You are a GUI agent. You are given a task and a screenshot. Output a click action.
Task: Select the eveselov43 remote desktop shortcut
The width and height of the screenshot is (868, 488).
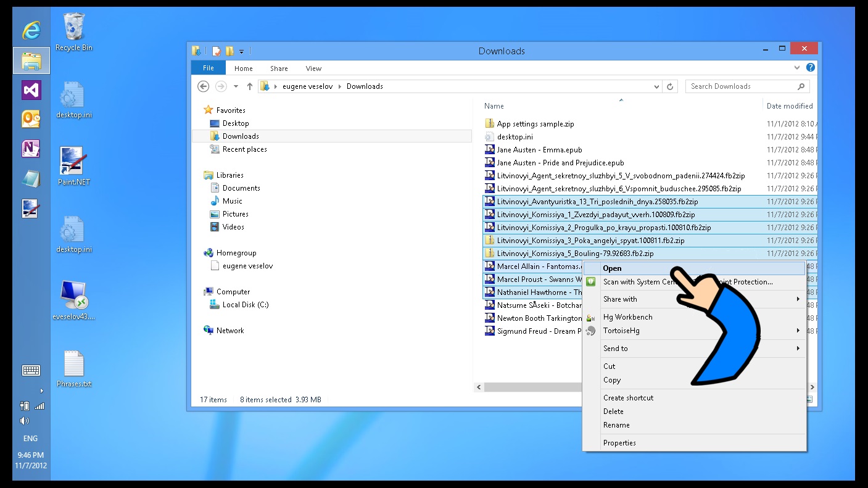point(74,301)
